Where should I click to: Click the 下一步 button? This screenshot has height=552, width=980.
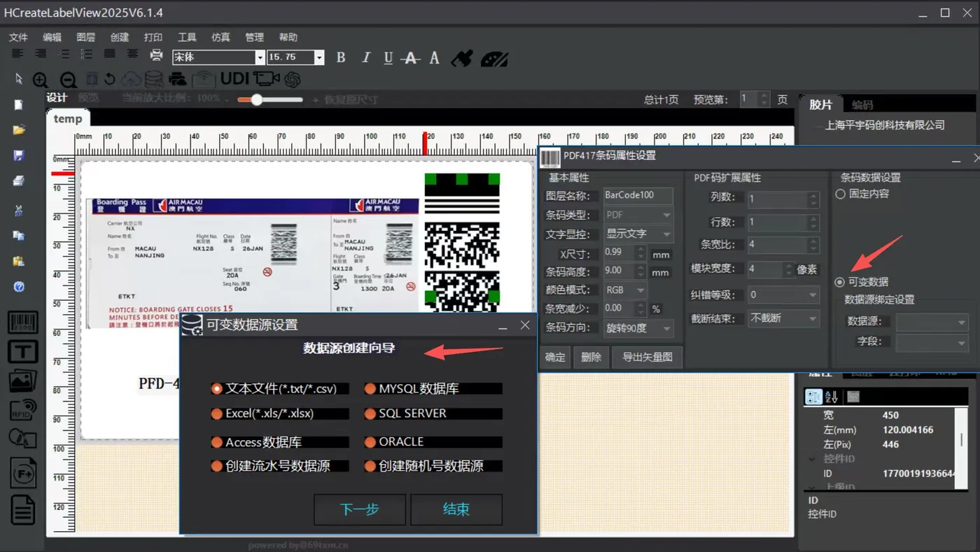click(360, 509)
